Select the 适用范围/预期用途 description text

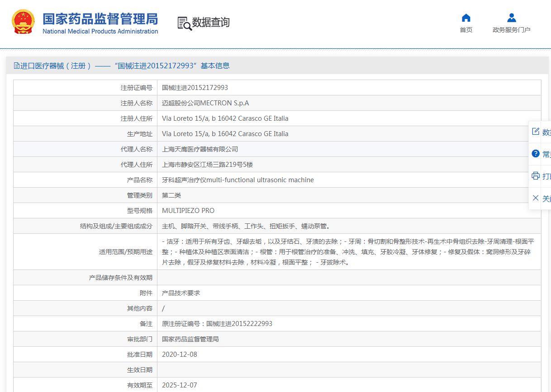tap(348, 252)
